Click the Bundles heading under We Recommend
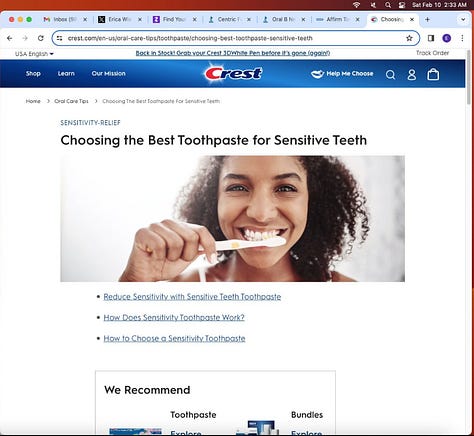The image size is (474, 436). tap(307, 415)
